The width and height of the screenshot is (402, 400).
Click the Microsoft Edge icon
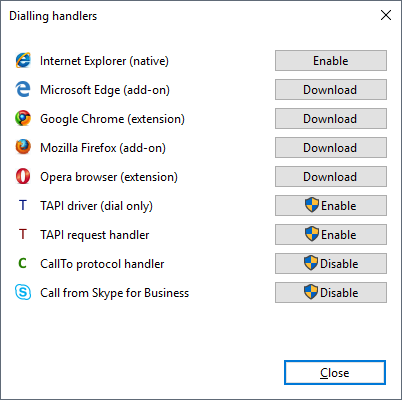click(23, 89)
